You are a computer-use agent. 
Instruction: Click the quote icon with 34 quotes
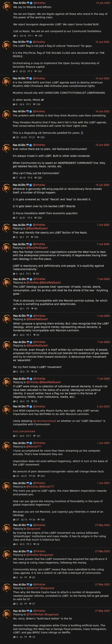point(30,519)
